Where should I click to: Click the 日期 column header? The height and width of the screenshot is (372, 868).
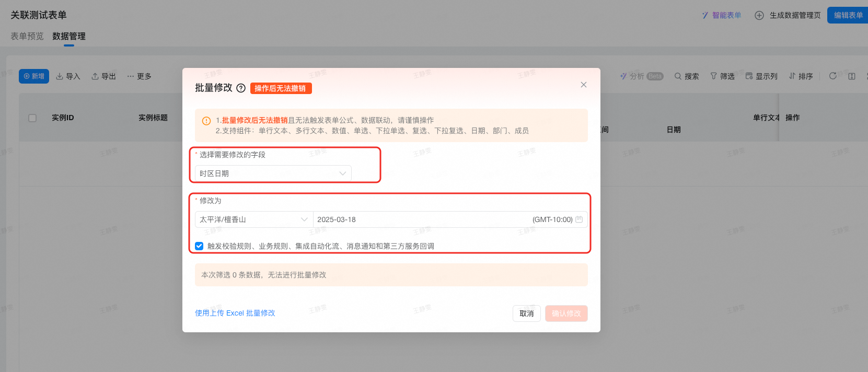(674, 130)
